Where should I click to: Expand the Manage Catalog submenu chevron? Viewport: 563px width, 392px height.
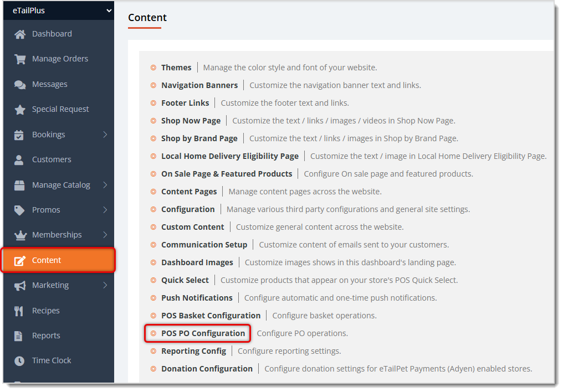click(105, 185)
